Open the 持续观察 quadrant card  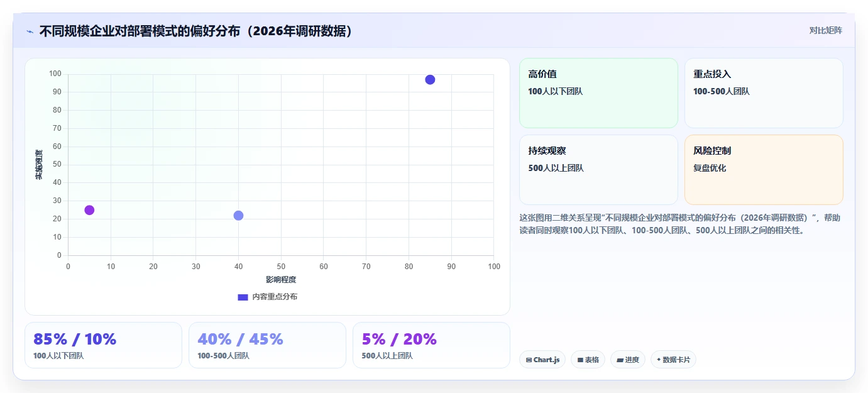click(x=598, y=170)
